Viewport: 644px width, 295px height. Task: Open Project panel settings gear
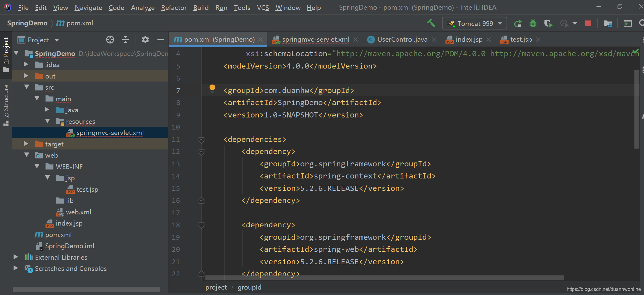145,40
